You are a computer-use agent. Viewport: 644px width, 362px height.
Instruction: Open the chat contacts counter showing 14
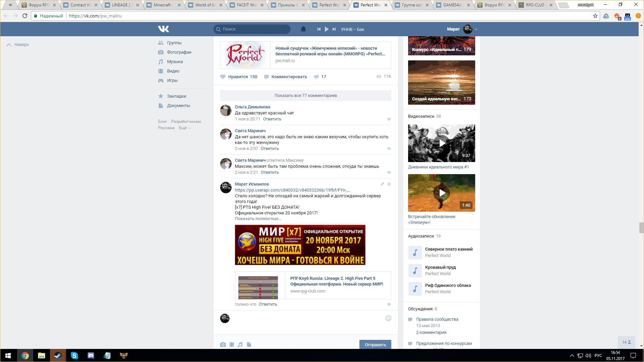tap(627, 342)
